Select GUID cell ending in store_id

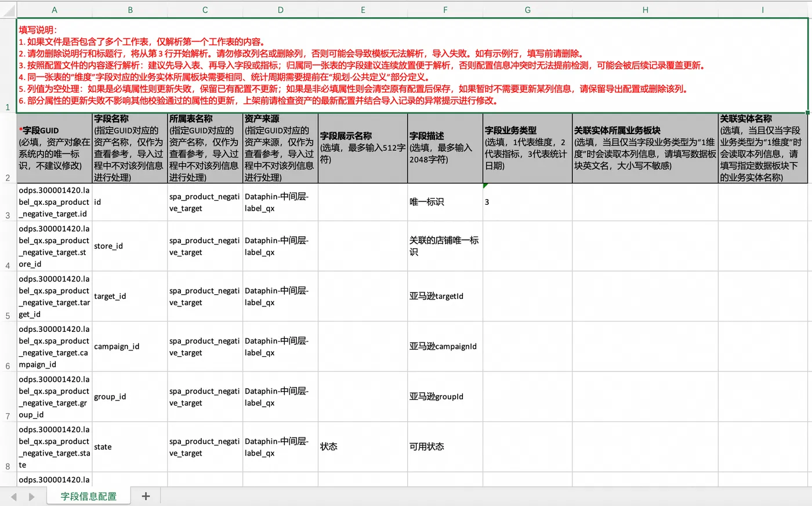click(55, 246)
